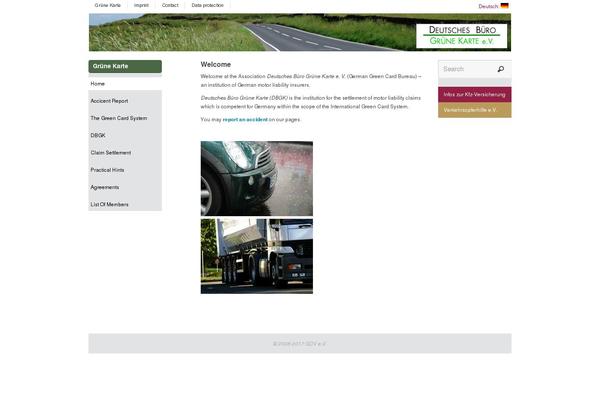Select DBGK in the sidebar menu
600x400 pixels.
point(98,135)
